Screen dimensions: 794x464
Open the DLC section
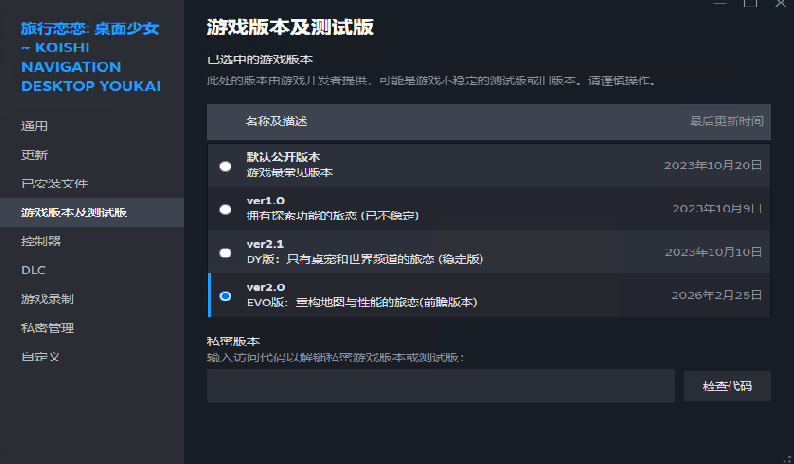(33, 270)
